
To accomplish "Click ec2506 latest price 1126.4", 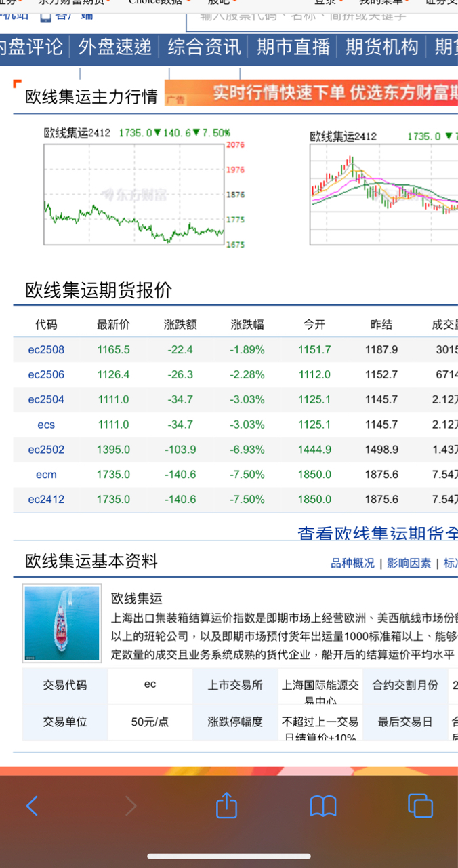I will pos(113,374).
